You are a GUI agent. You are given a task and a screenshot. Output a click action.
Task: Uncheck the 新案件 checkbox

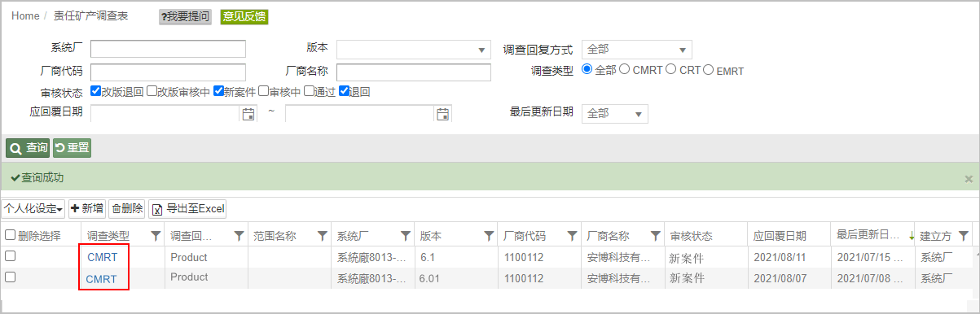click(219, 91)
